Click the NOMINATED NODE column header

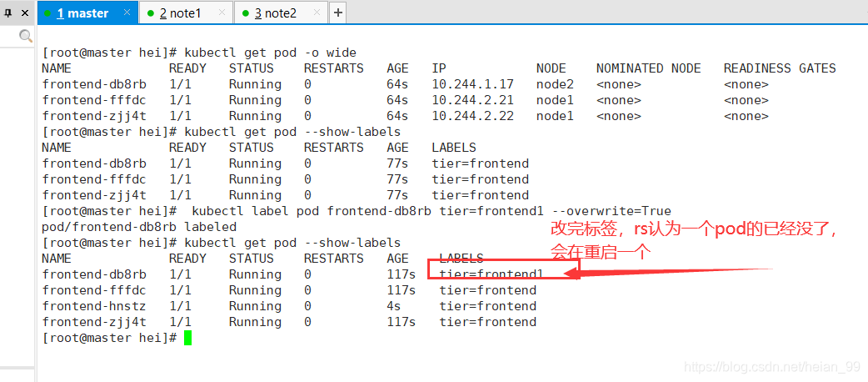click(x=648, y=68)
